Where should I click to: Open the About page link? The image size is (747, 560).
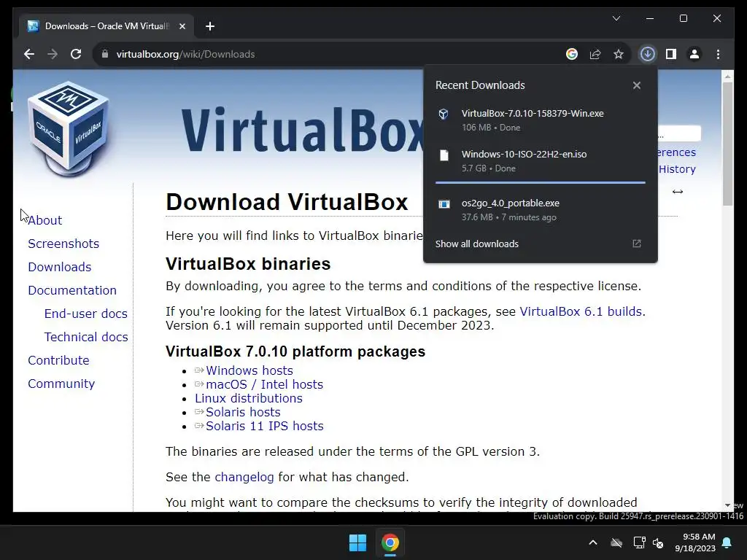click(x=44, y=220)
